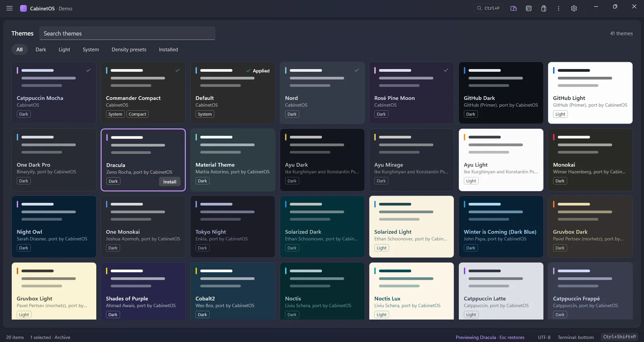Choose the Night Owl theme card

point(54,227)
